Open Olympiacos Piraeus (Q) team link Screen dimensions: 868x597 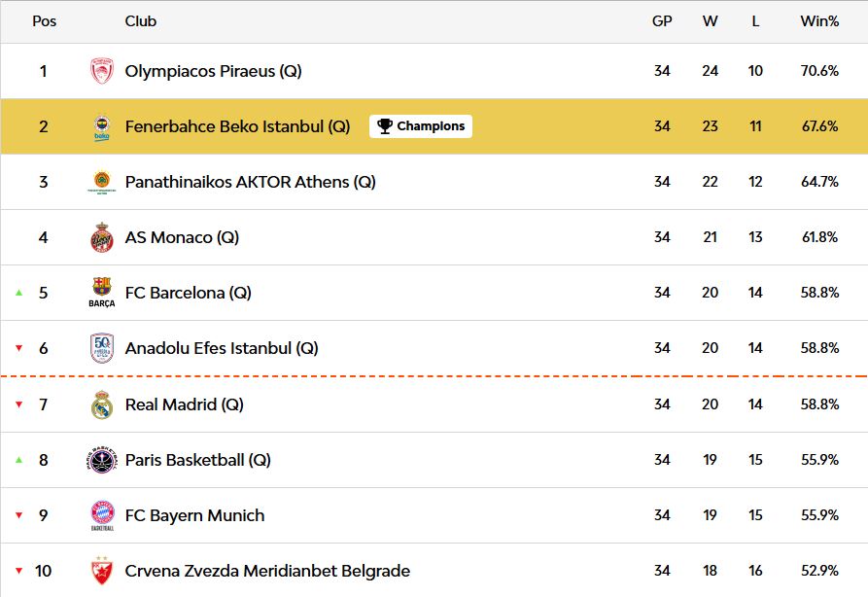pyautogui.click(x=213, y=71)
